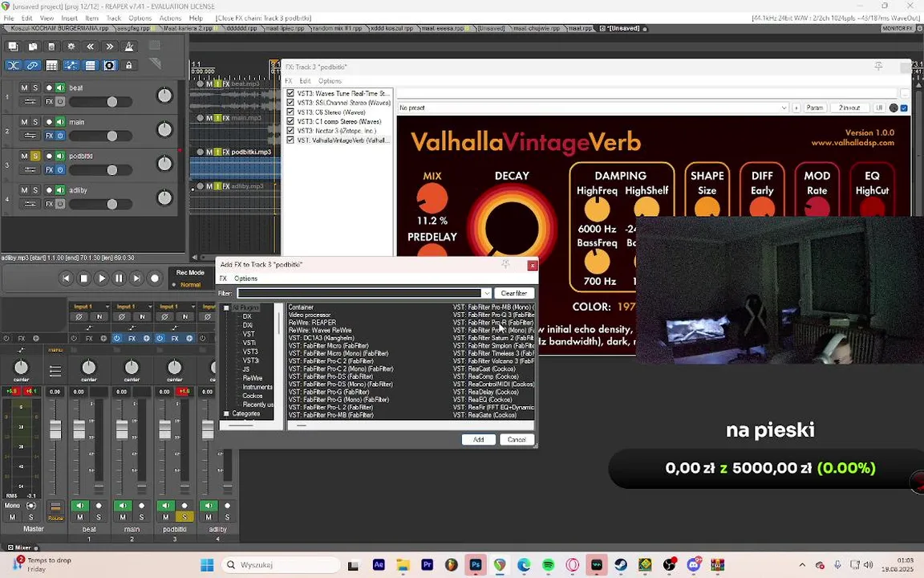Viewport: 924px width, 578px height.
Task: Mute the beat track in track panel
Action: [x=24, y=88]
